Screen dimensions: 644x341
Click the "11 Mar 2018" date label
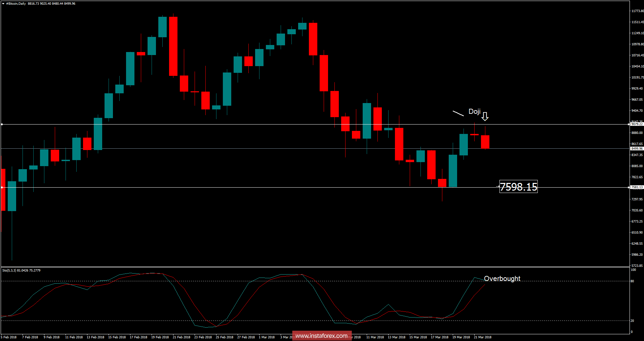click(x=375, y=337)
